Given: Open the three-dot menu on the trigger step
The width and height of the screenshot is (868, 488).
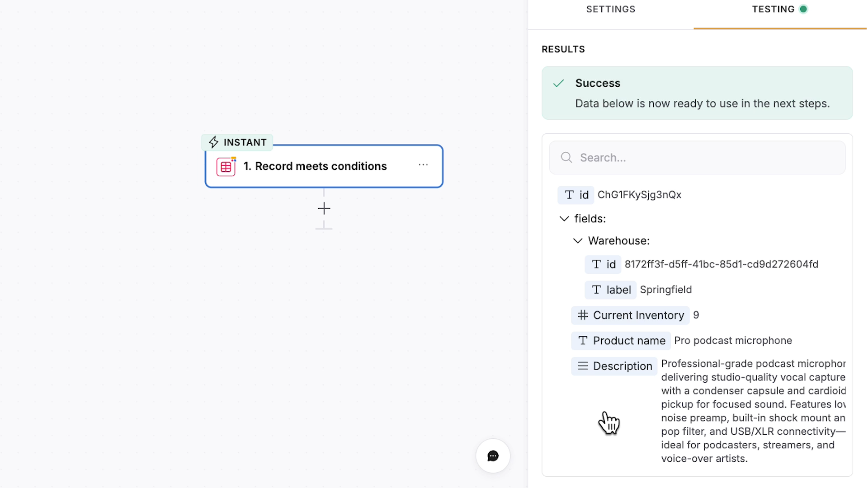Looking at the screenshot, I should click(423, 165).
